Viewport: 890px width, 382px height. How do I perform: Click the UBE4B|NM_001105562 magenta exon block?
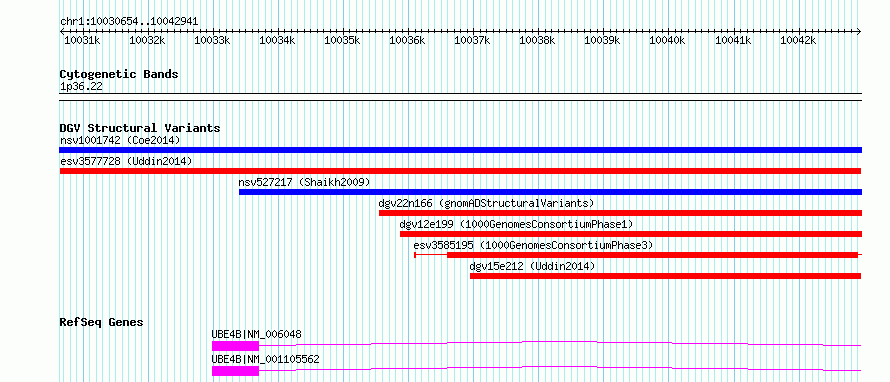(236, 371)
